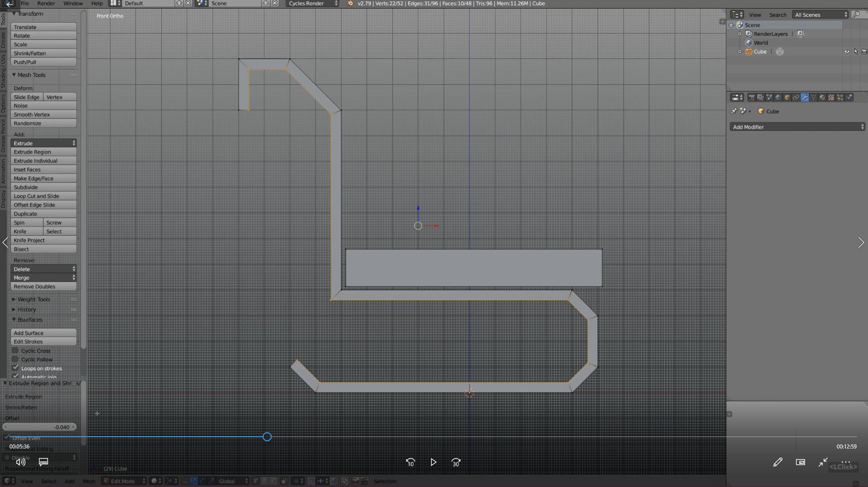Enable the Cyclic Follow checkbox

15,359
